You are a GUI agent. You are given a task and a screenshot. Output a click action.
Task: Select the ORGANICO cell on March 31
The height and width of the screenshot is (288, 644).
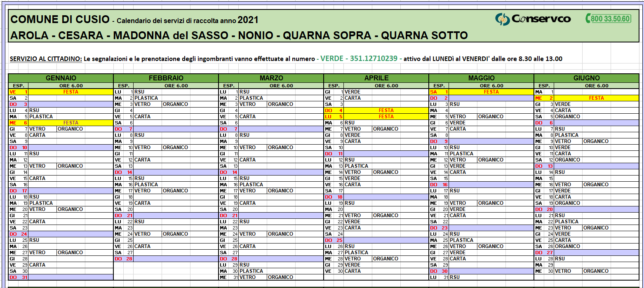point(280,277)
